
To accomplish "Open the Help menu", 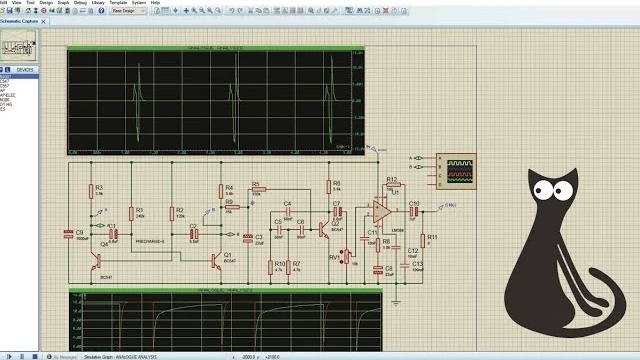I will pyautogui.click(x=156, y=2).
